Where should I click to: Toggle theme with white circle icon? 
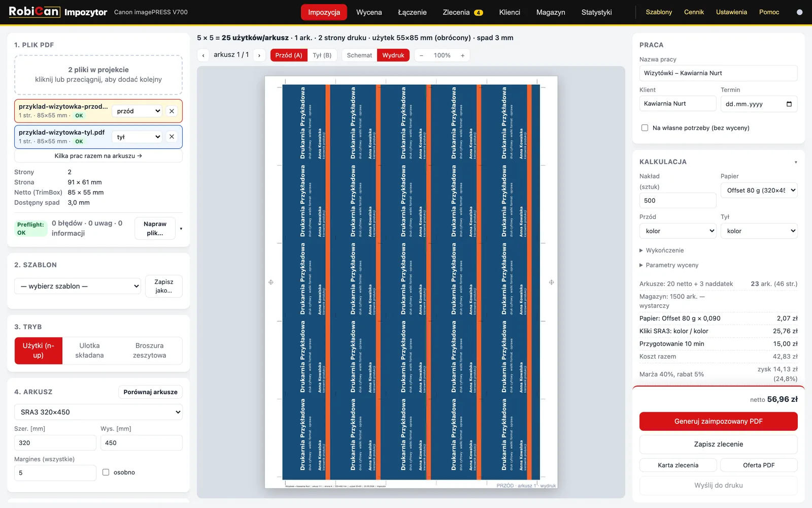[800, 12]
